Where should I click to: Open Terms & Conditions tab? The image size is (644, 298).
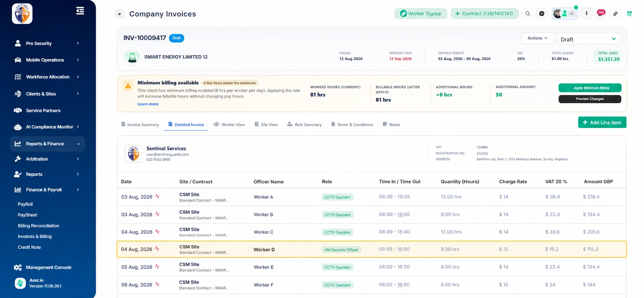click(x=352, y=124)
